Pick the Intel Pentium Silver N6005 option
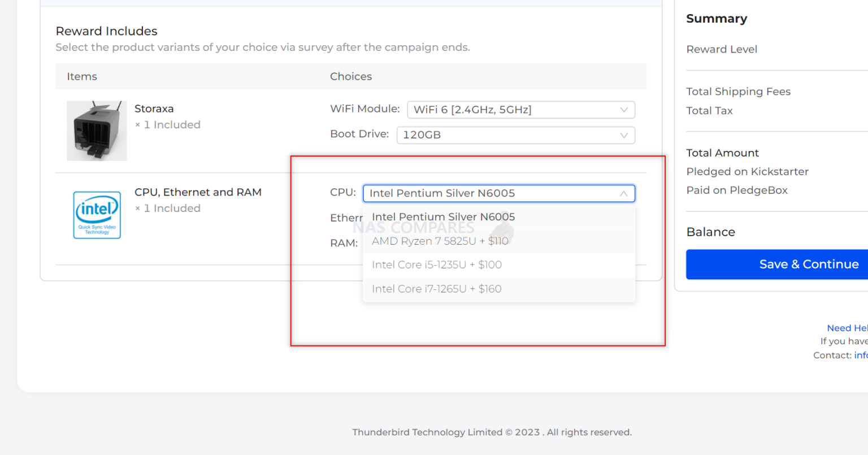Screen dimensions: 868x455 point(443,216)
